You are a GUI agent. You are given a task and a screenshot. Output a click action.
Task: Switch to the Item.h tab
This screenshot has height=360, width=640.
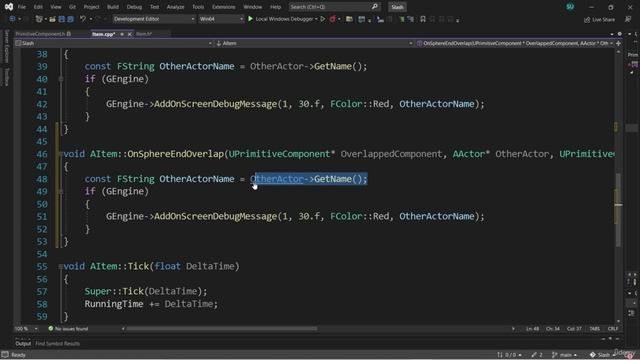pyautogui.click(x=144, y=34)
